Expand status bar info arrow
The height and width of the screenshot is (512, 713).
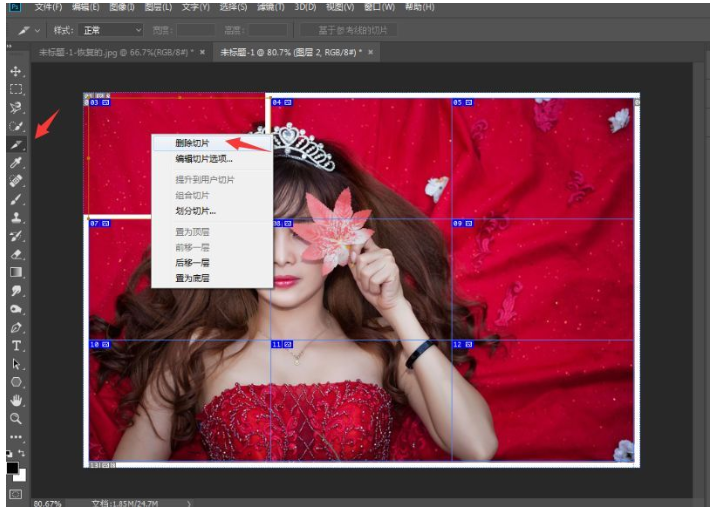(188, 504)
